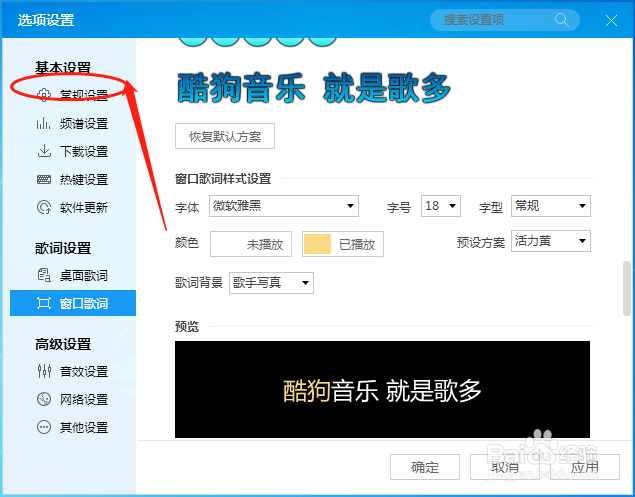Screen dimensions: 635x497
Task: Select 窗口歌词 in sidebar
Action: pos(73,303)
